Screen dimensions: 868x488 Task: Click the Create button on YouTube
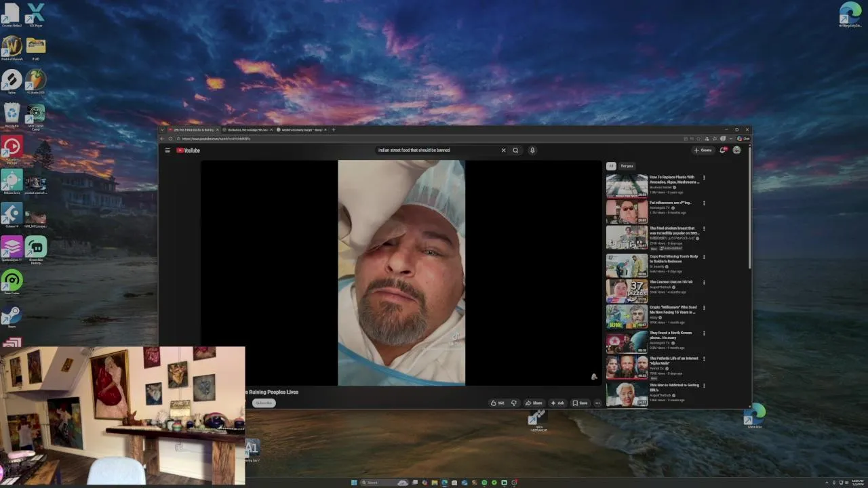703,150
